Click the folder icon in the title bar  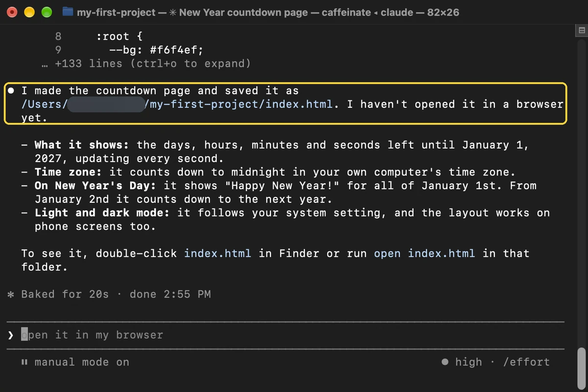click(68, 12)
